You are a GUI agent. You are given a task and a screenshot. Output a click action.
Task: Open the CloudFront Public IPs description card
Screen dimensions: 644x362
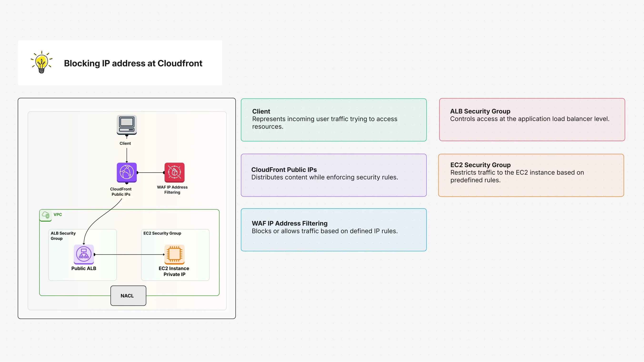(334, 175)
